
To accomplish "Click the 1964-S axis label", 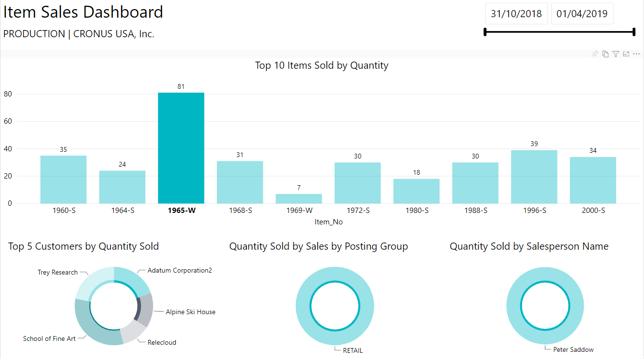I will coord(122,210).
